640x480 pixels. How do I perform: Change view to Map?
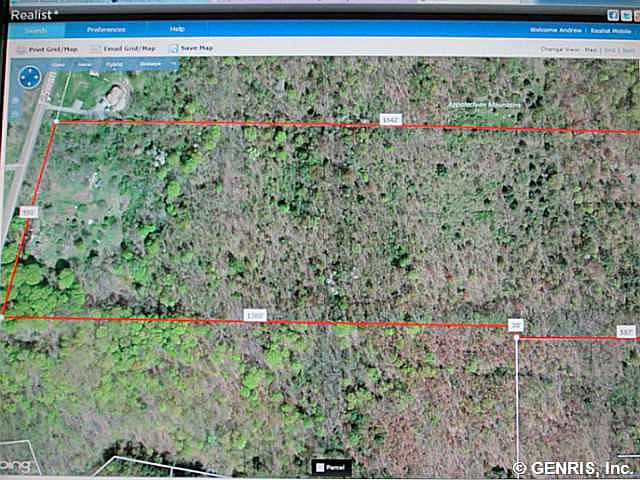point(590,48)
